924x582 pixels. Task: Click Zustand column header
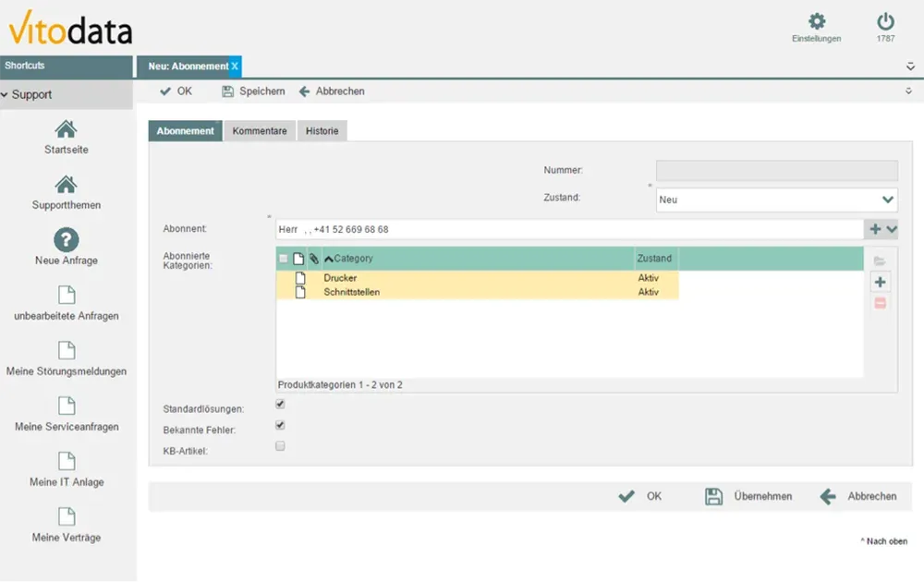coord(654,259)
